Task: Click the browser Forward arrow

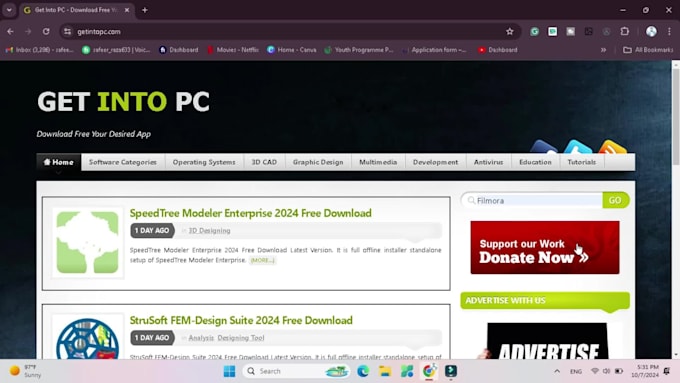Action: pos(28,32)
